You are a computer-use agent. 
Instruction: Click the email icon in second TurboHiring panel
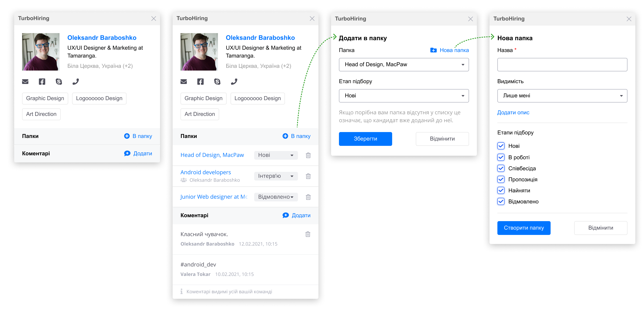(x=184, y=82)
